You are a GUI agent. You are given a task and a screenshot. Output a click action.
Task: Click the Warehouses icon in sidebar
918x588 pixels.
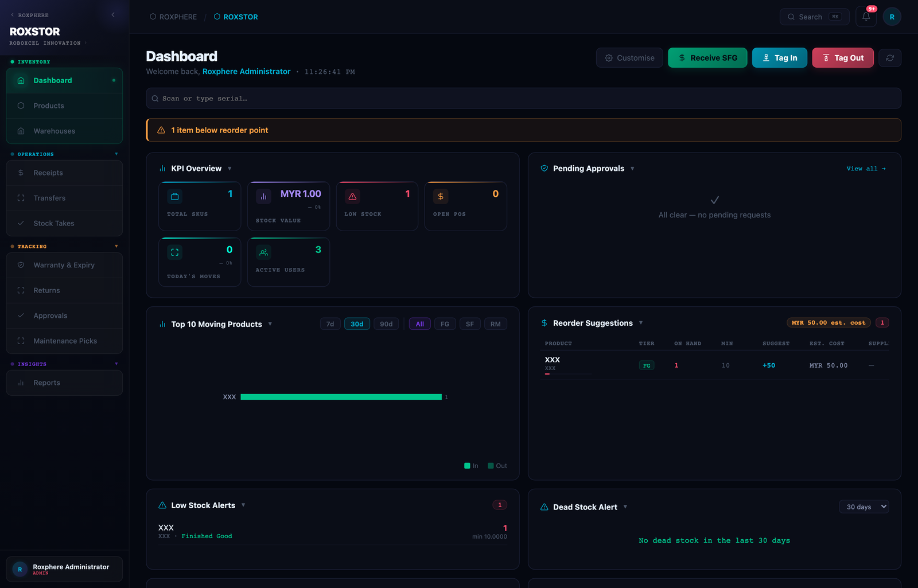[21, 131]
